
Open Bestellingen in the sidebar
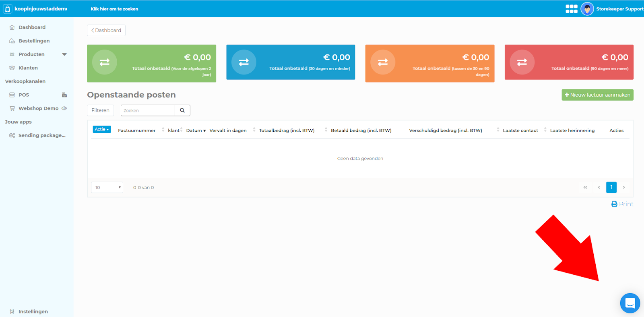point(34,41)
